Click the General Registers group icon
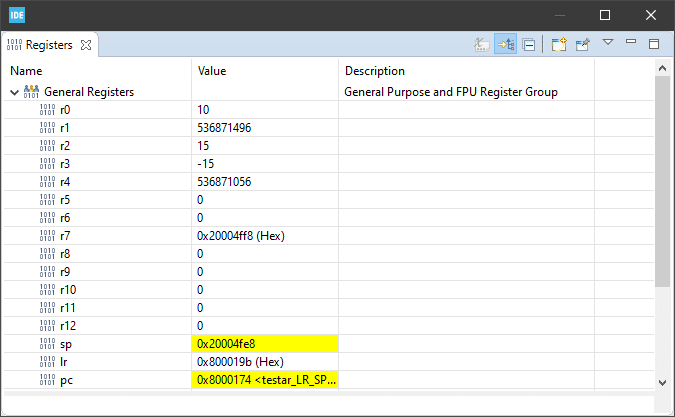 pyautogui.click(x=31, y=91)
